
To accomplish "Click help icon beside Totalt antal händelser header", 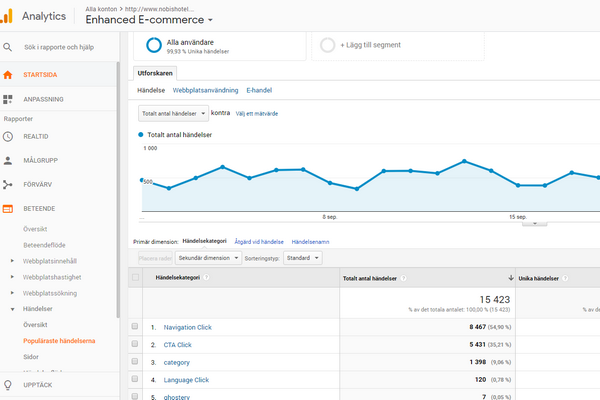I will 403,278.
